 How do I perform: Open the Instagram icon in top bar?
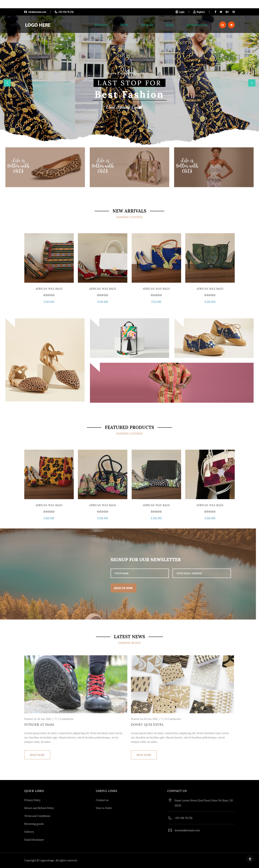[x=234, y=12]
